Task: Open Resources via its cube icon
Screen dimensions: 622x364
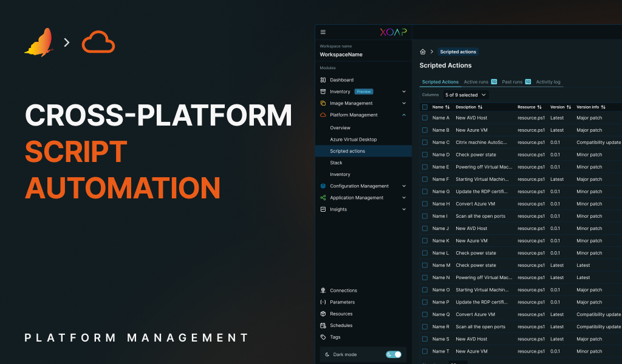Action: [322, 314]
